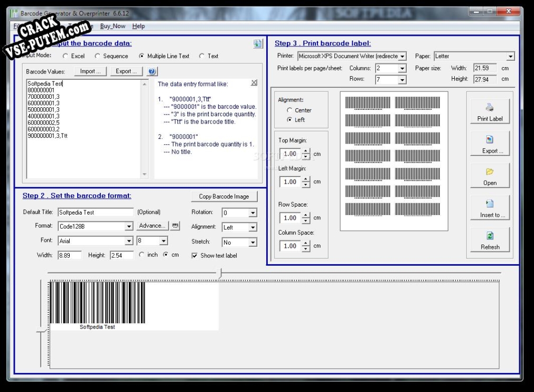This screenshot has height=392, width=534.
Task: Open the Format dropdown showing Code128B
Action: [130, 226]
